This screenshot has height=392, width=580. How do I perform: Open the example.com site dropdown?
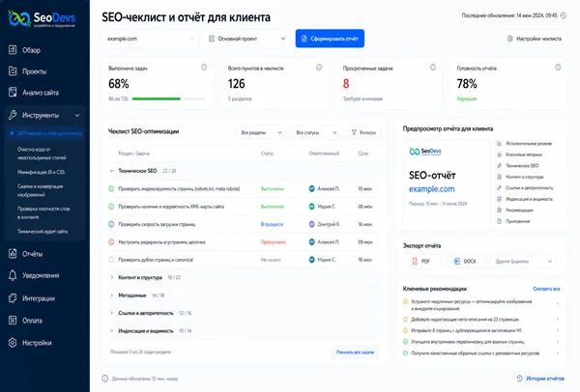150,39
